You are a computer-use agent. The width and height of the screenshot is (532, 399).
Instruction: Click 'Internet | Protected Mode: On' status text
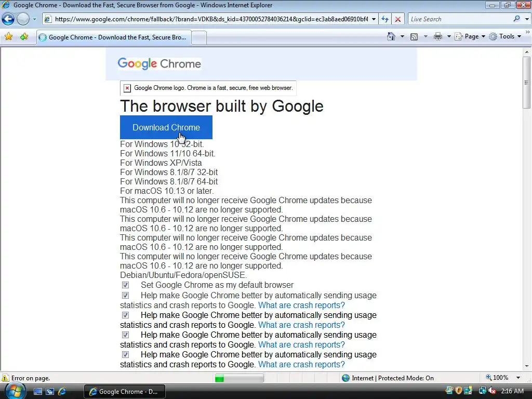coord(393,378)
